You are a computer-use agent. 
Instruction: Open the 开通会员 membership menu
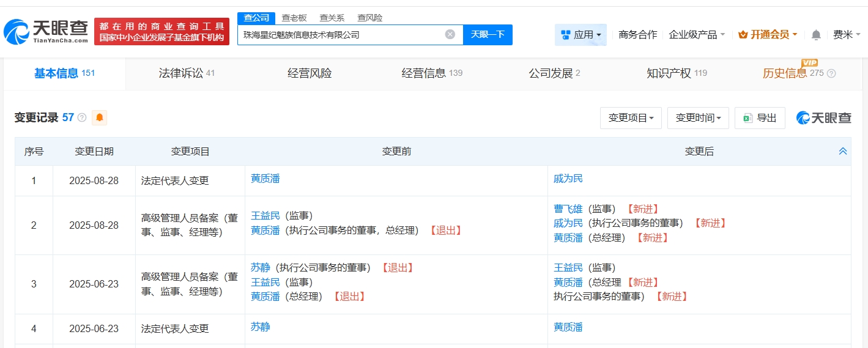pos(768,35)
